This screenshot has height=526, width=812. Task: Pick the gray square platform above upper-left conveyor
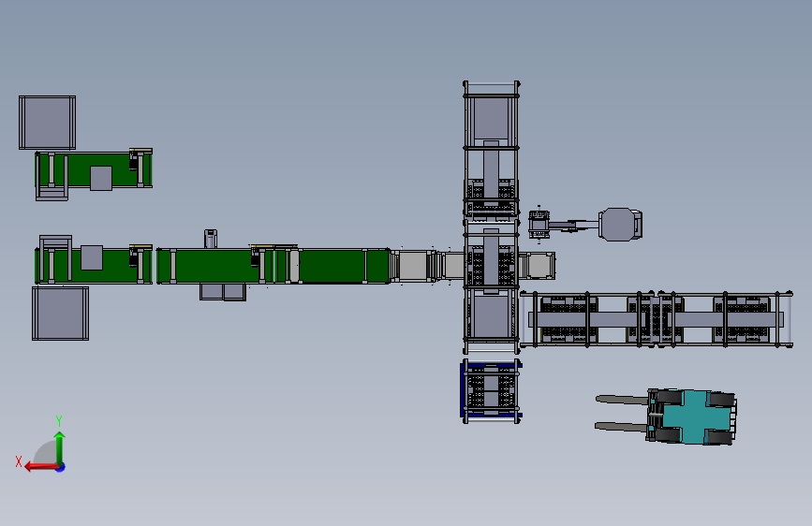tap(47, 123)
